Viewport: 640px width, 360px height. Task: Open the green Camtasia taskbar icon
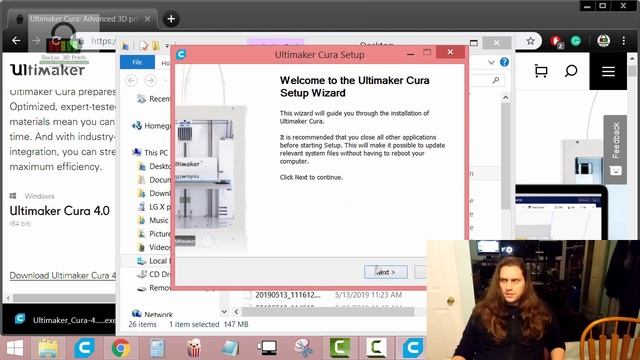click(x=340, y=349)
